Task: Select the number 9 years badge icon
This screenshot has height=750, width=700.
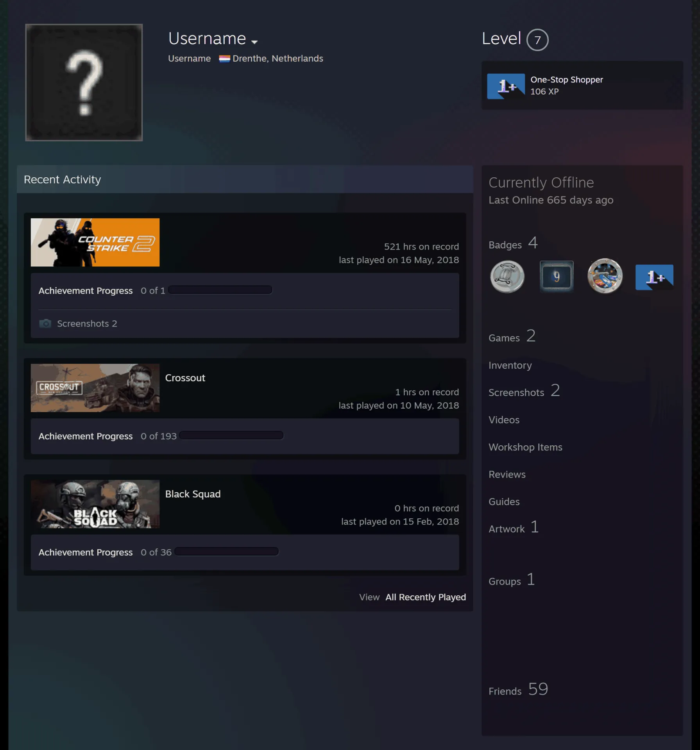Action: point(556,277)
